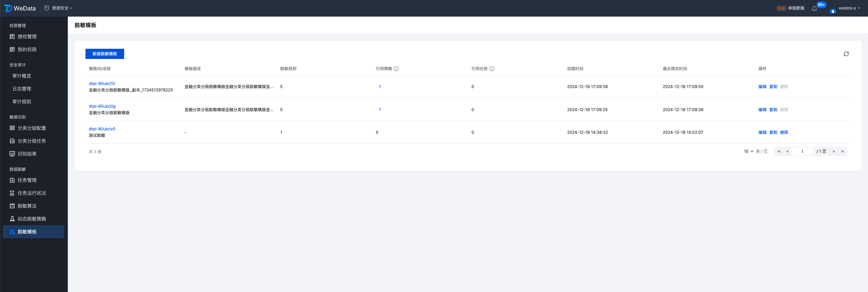Open the notification bell icon
868x292 pixels.
814,8
